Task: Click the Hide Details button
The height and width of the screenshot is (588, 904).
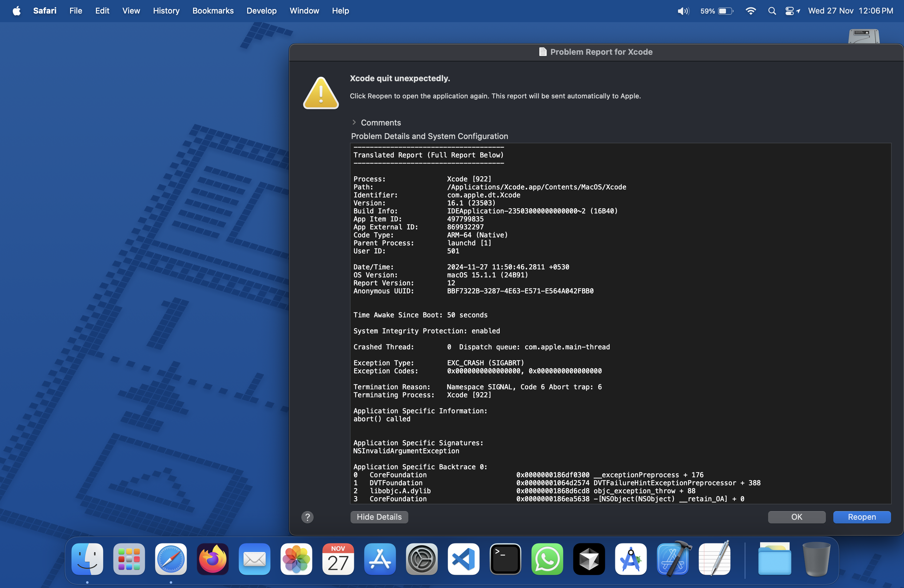Action: click(379, 517)
